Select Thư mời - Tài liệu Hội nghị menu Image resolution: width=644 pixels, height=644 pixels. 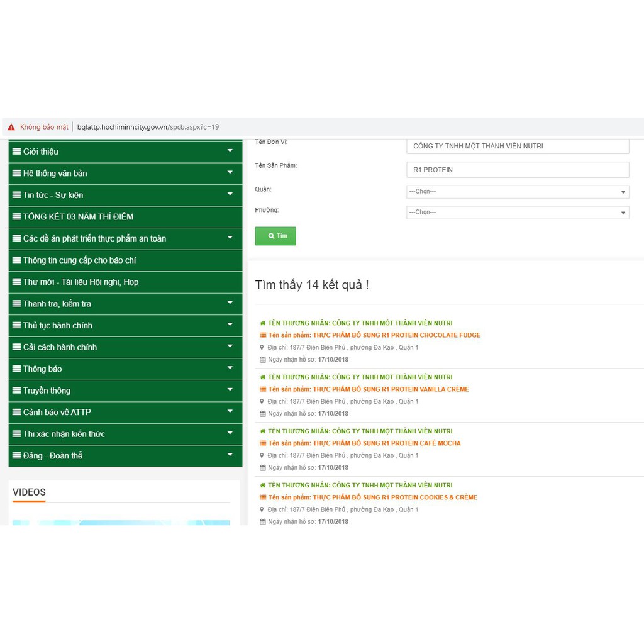pyautogui.click(x=80, y=282)
